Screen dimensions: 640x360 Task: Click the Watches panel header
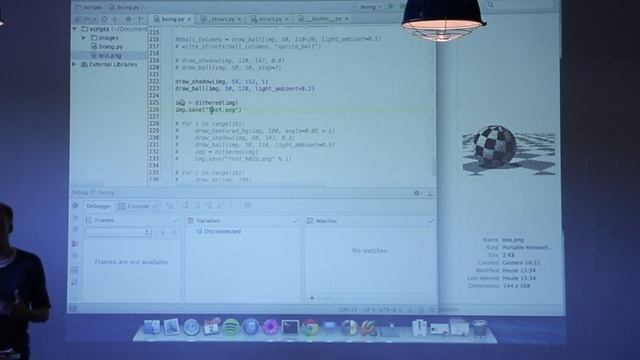tap(369, 221)
